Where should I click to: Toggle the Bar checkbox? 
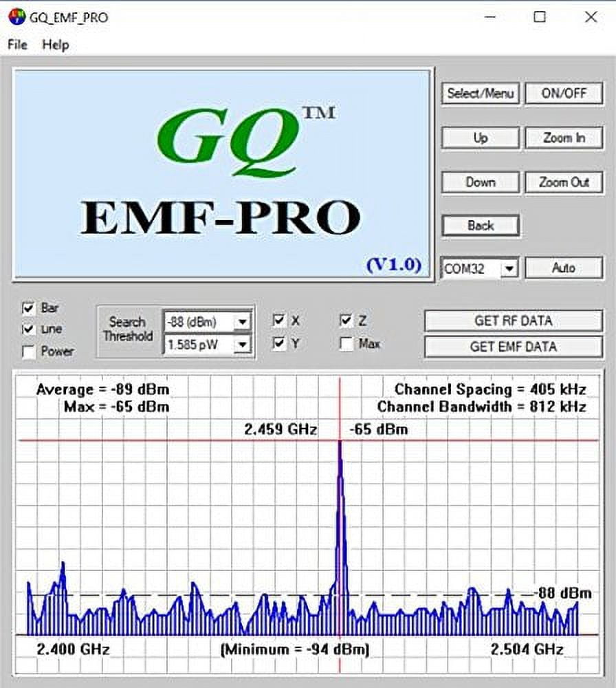[x=28, y=308]
